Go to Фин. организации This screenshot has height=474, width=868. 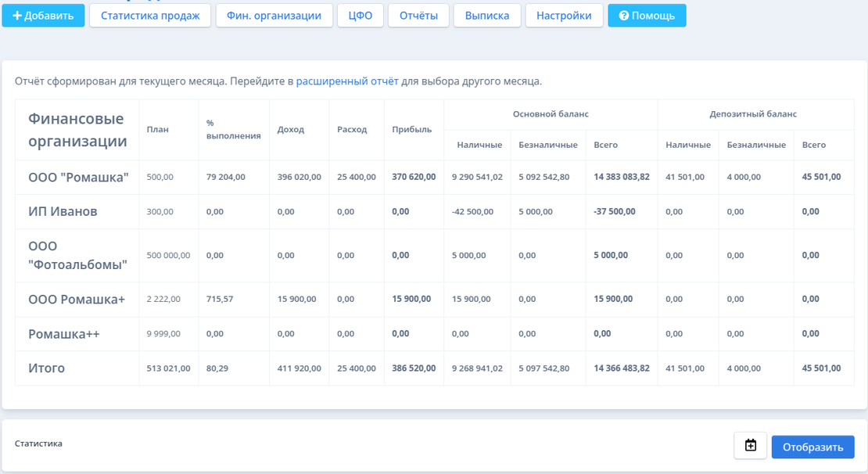(x=274, y=16)
